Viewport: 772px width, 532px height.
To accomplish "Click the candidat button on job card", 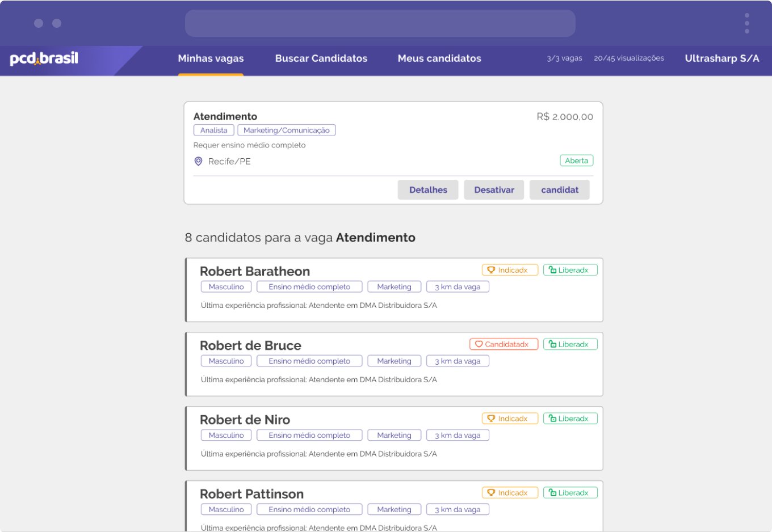I will (x=559, y=190).
